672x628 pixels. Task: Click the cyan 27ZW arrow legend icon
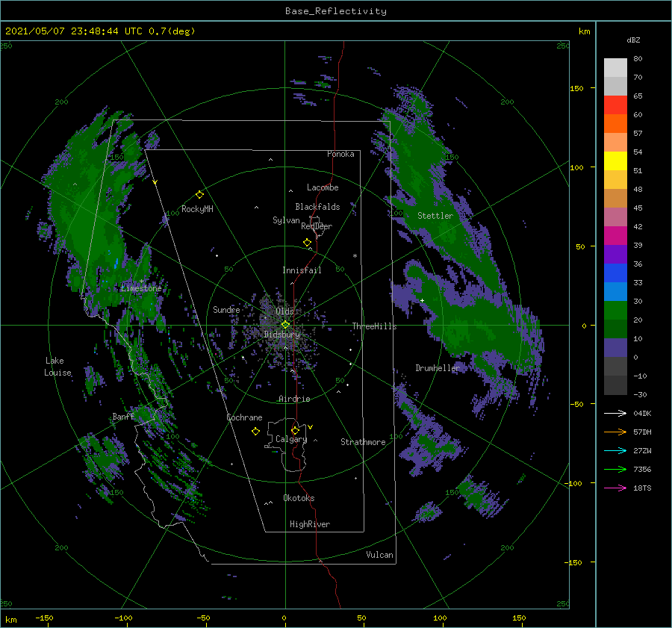[x=615, y=450]
